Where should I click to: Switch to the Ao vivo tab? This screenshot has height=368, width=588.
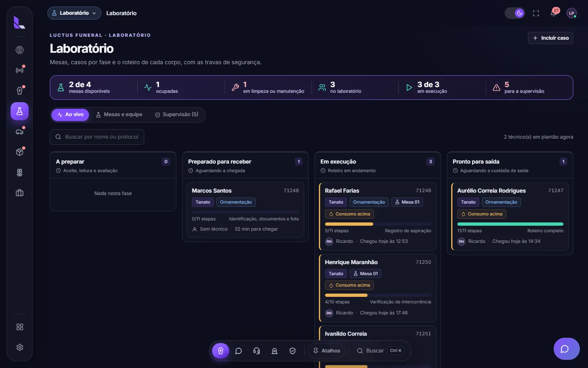(70, 115)
